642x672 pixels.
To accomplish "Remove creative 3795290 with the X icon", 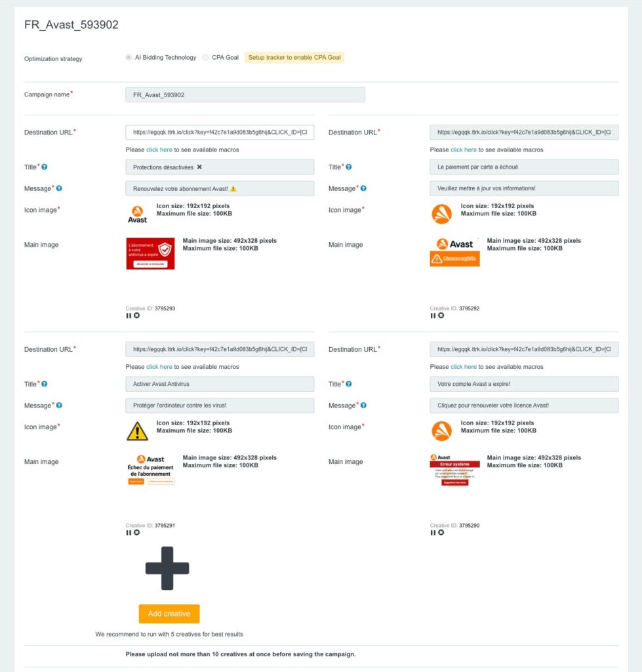I will [441, 532].
